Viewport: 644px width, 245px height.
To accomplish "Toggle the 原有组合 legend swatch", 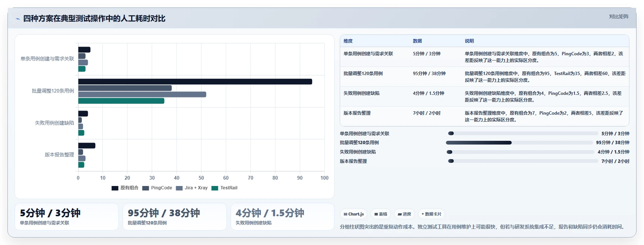I will tap(115, 188).
